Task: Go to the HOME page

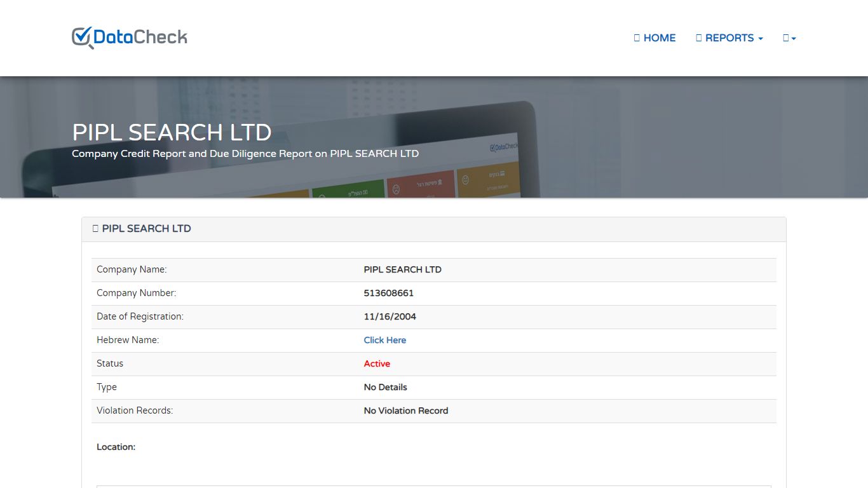Action: coord(654,38)
